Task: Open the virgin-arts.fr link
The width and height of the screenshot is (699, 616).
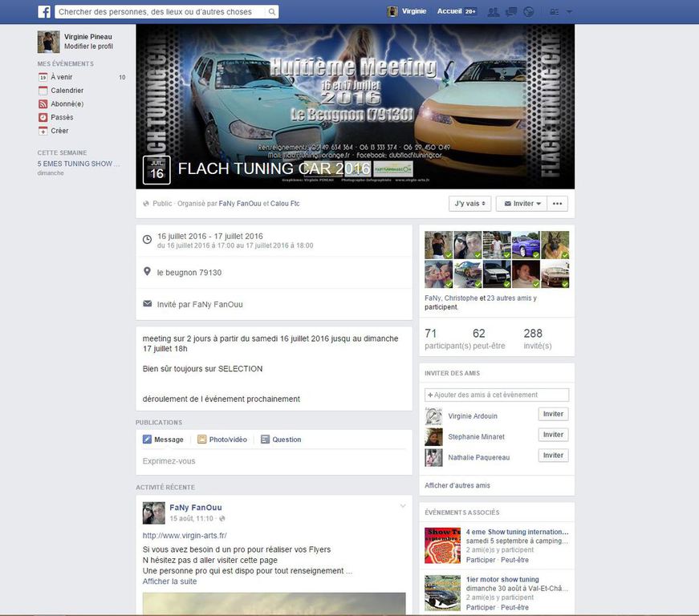Action: pos(185,536)
